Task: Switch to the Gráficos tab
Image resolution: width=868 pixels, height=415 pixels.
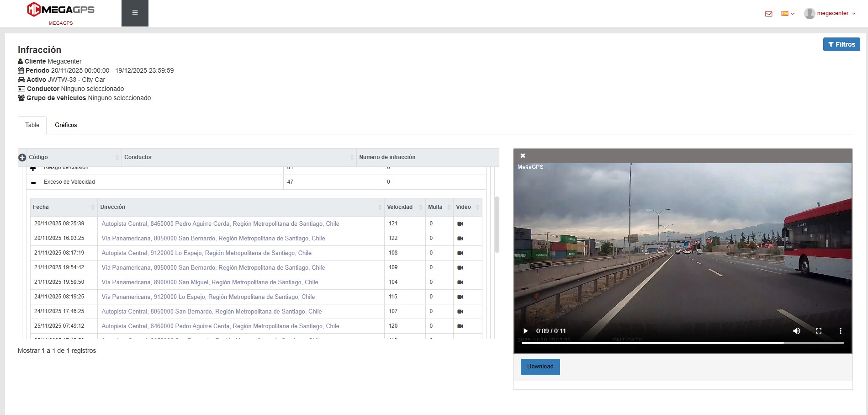Action: pos(66,125)
